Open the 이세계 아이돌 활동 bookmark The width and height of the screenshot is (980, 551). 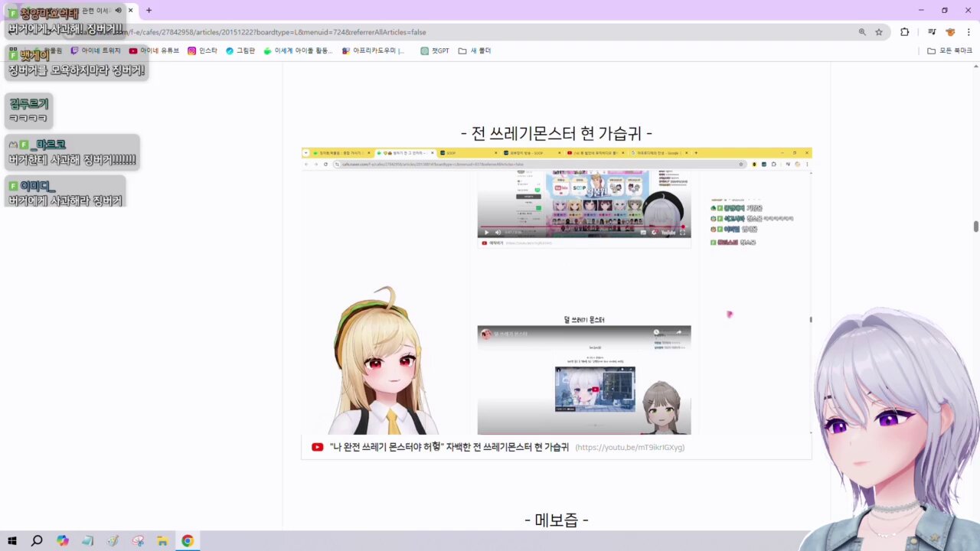[x=298, y=51]
